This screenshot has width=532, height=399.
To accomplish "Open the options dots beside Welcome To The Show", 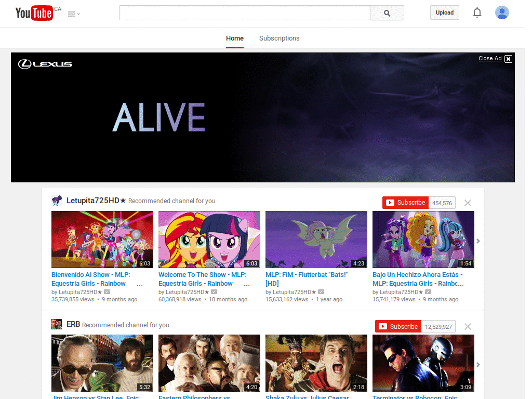I will pyautogui.click(x=247, y=284).
